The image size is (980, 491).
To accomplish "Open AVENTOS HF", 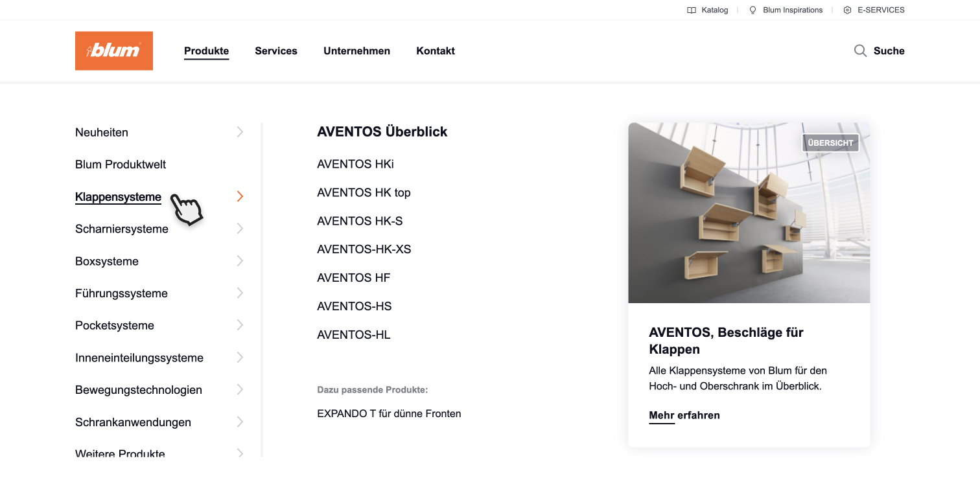I will pos(354,278).
